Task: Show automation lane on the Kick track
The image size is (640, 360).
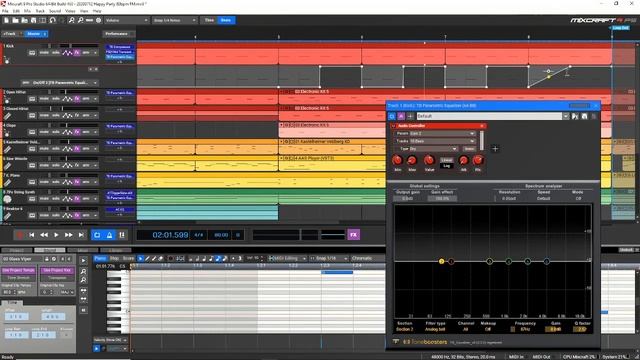Action: coord(67,53)
